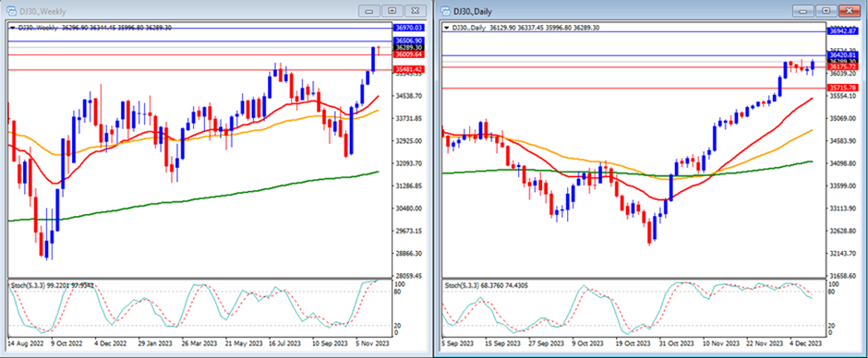Close the DJ30.,Weekly chart window
Screen dimensions: 868x358
(416, 10)
